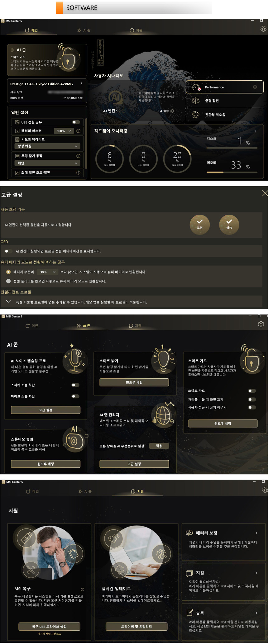The height and width of the screenshot is (644, 268).
Task: Click the 복구 USB 드라이브 생성 button
Action: [x=49, y=627]
